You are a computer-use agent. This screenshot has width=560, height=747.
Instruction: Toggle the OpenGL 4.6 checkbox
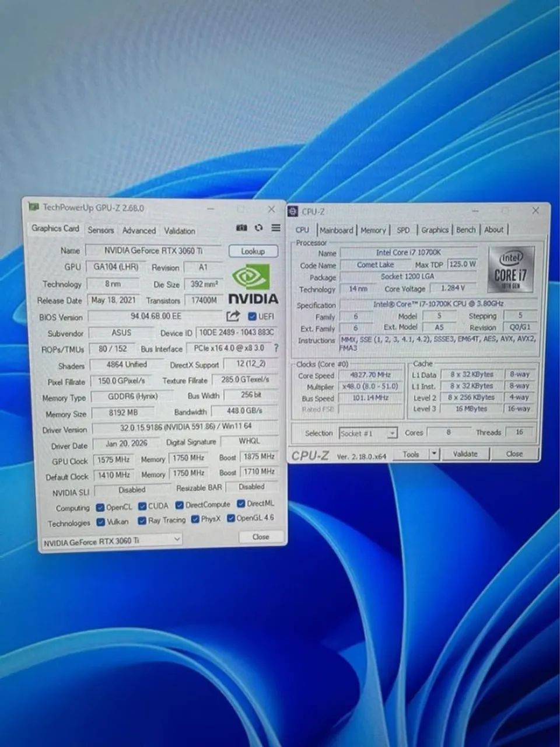231,518
